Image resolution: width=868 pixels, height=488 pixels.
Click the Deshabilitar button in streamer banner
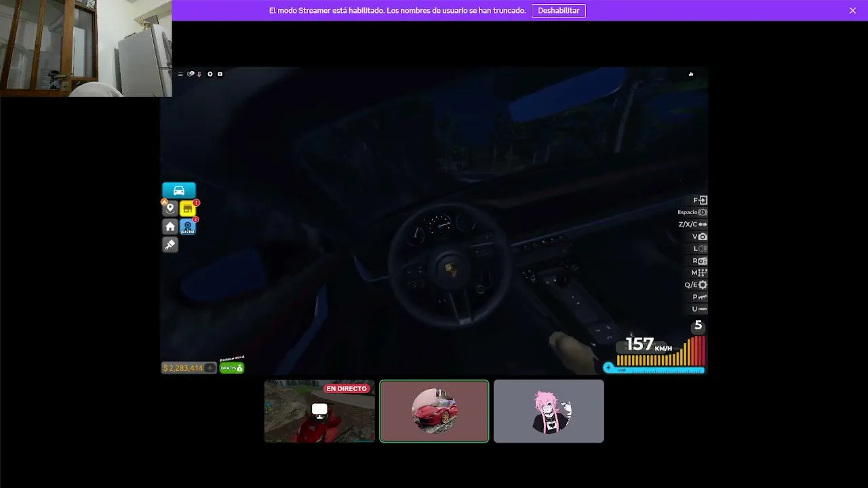coord(559,11)
